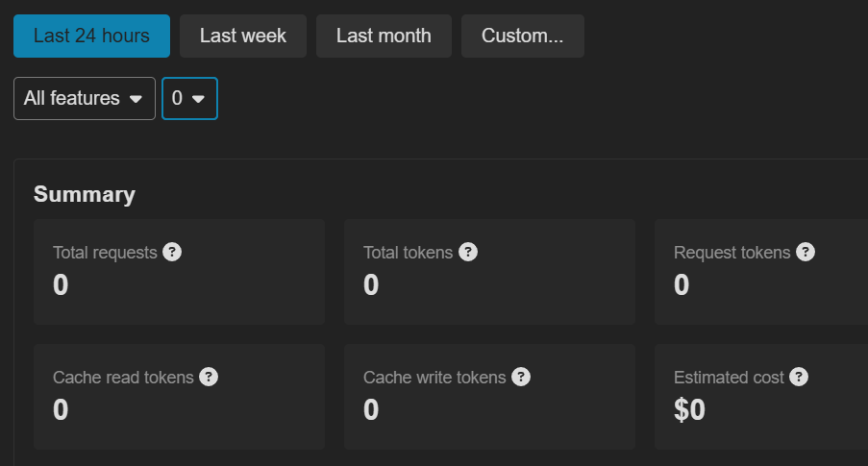Click the All features dropdown arrow

tap(136, 99)
